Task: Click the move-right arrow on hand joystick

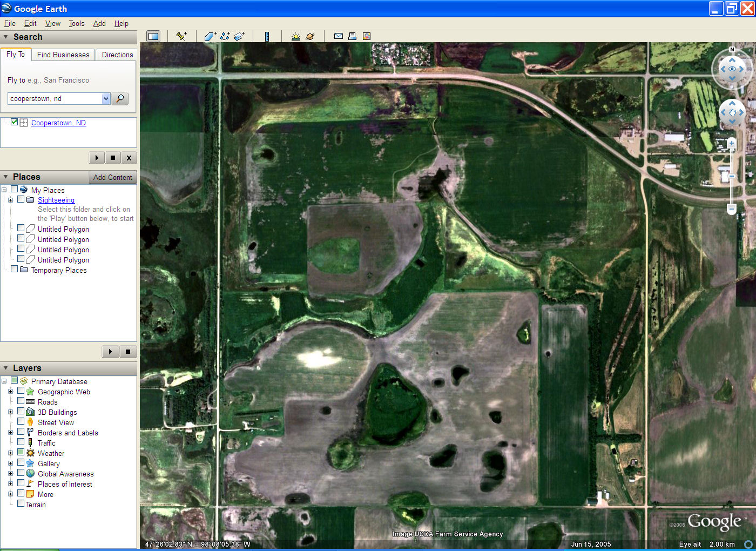Action: coord(742,112)
